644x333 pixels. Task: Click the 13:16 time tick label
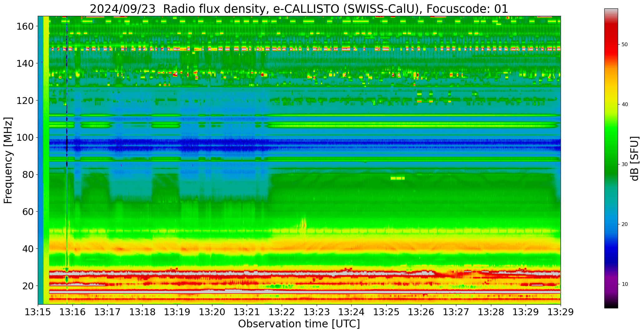pos(73,312)
